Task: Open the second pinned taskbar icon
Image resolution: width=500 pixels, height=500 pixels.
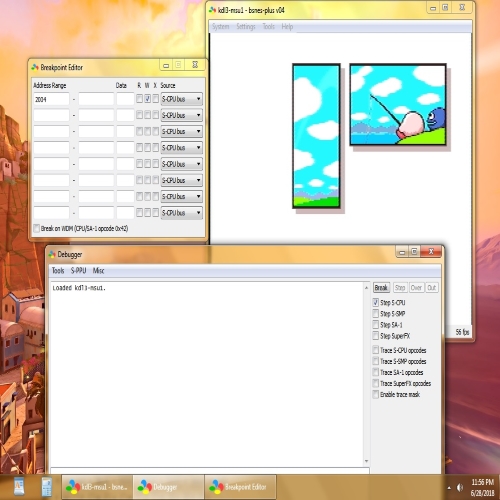Action: (x=46, y=487)
